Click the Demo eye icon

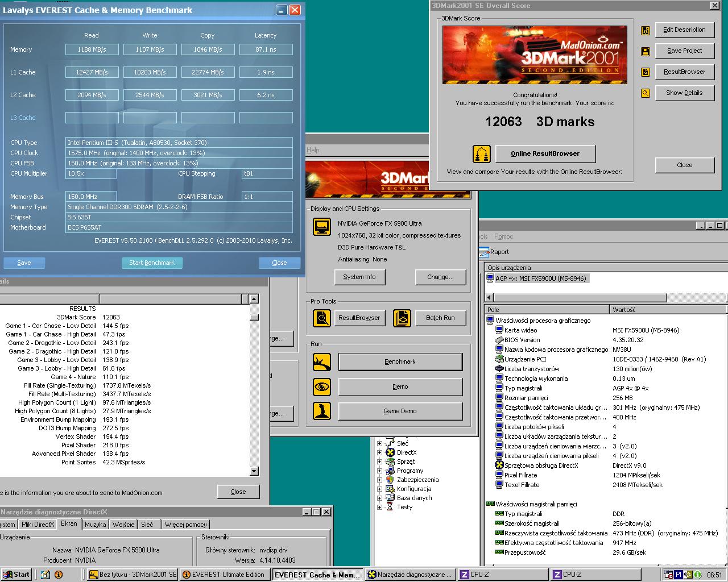click(x=322, y=386)
